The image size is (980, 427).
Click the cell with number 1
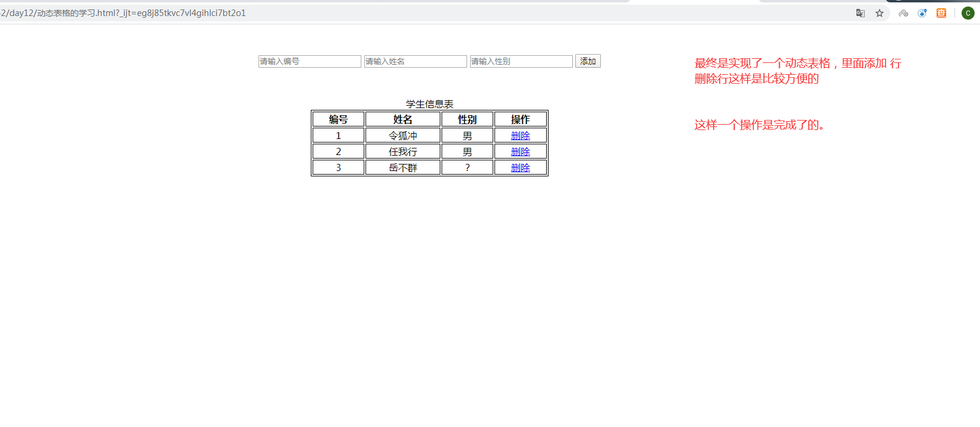pos(339,135)
